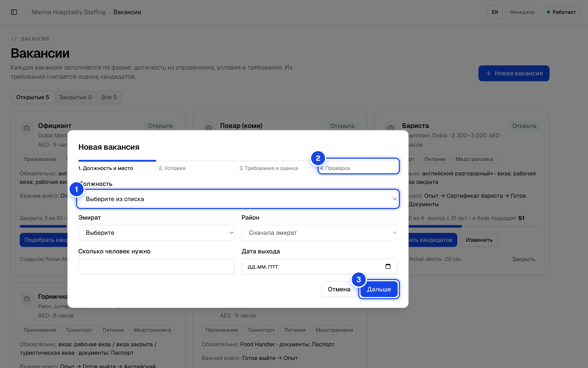This screenshot has height=368, width=588.
Task: Click the Дальше button
Action: pos(379,289)
